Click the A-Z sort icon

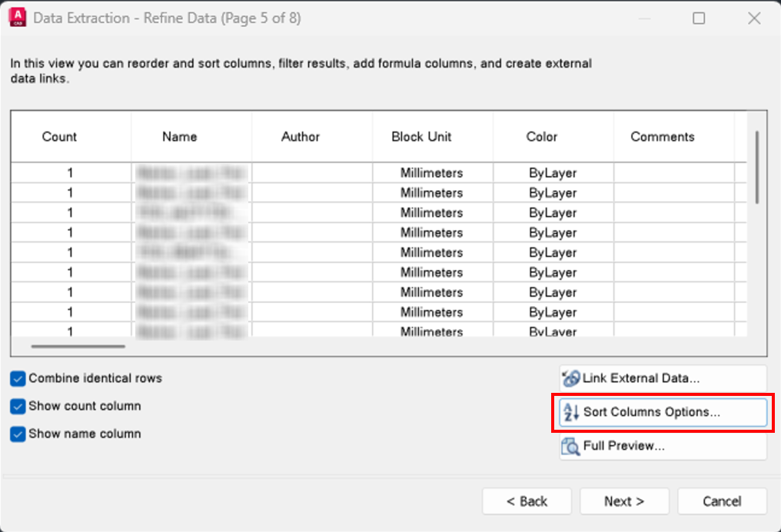click(571, 412)
